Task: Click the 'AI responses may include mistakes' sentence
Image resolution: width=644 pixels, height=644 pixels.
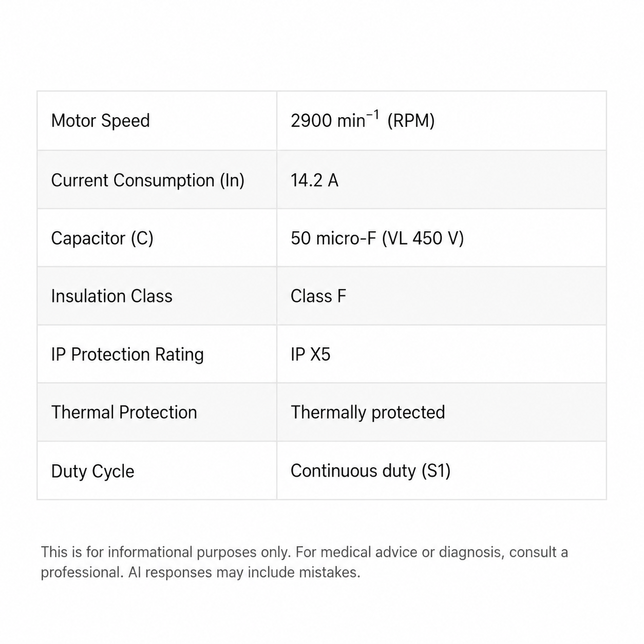Action: coord(244,572)
